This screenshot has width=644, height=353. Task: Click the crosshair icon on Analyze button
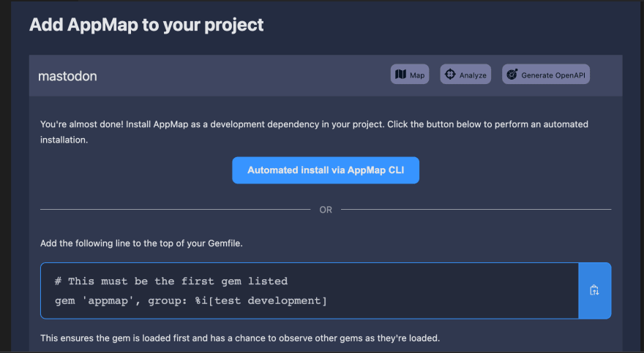450,75
